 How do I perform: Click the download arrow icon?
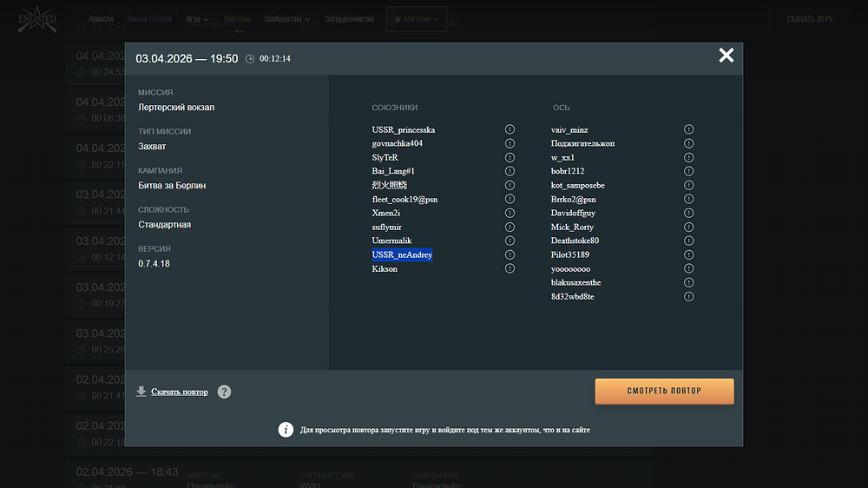141,392
